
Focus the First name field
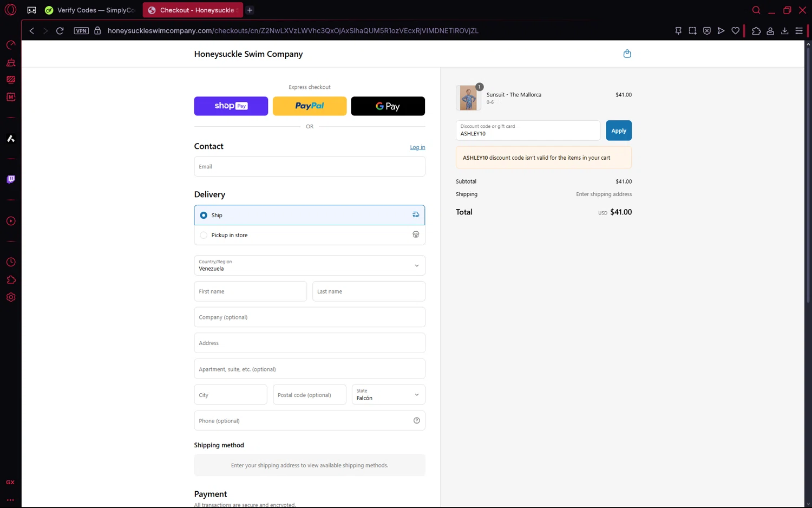pos(251,291)
